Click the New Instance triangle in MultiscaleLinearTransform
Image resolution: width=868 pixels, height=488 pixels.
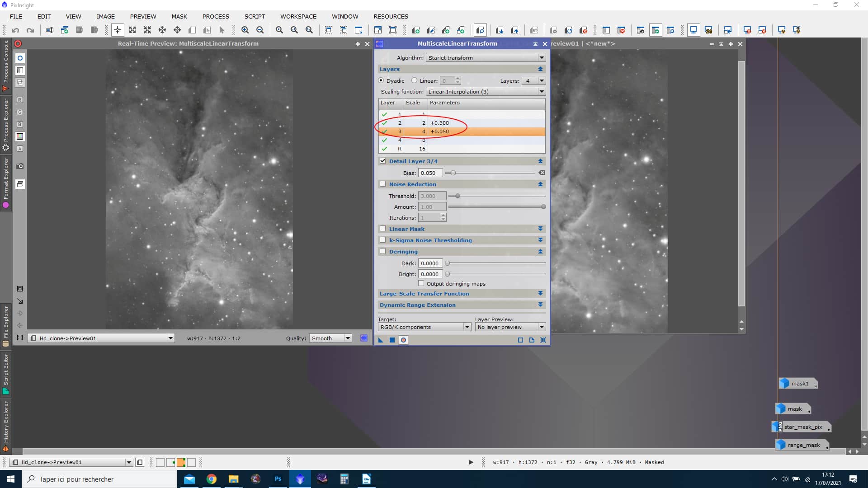click(x=380, y=340)
